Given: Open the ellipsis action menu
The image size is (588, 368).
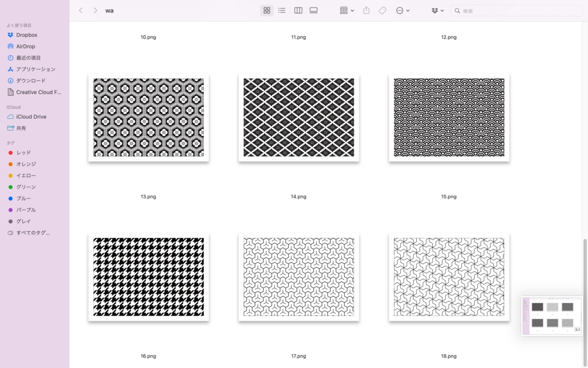Looking at the screenshot, I should pyautogui.click(x=403, y=10).
